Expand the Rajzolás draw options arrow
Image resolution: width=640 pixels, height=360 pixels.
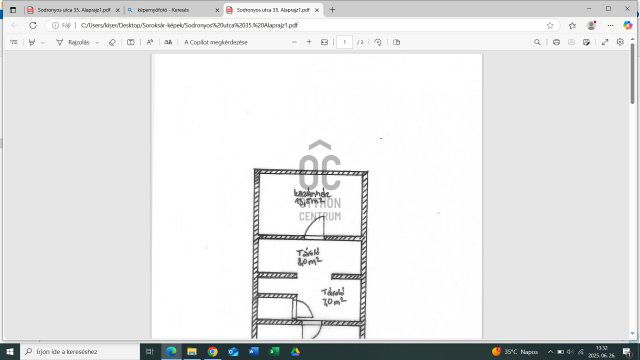click(97, 42)
